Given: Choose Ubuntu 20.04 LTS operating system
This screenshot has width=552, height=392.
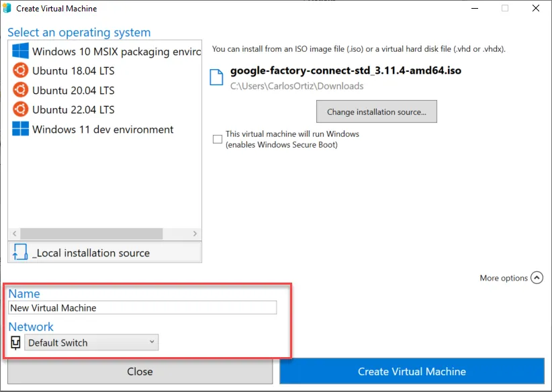Looking at the screenshot, I should coord(105,91).
